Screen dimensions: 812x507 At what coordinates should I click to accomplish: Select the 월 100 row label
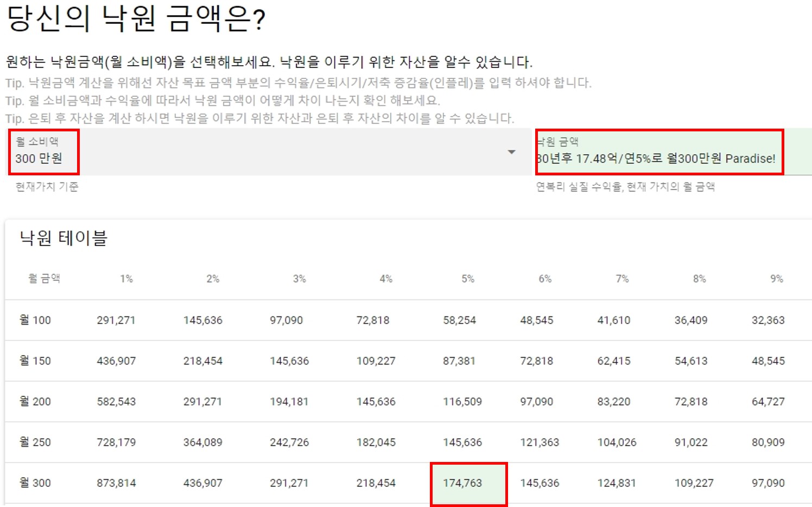click(35, 320)
